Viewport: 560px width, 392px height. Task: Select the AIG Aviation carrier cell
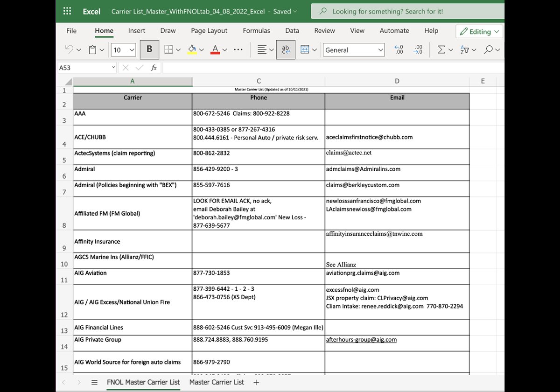133,276
